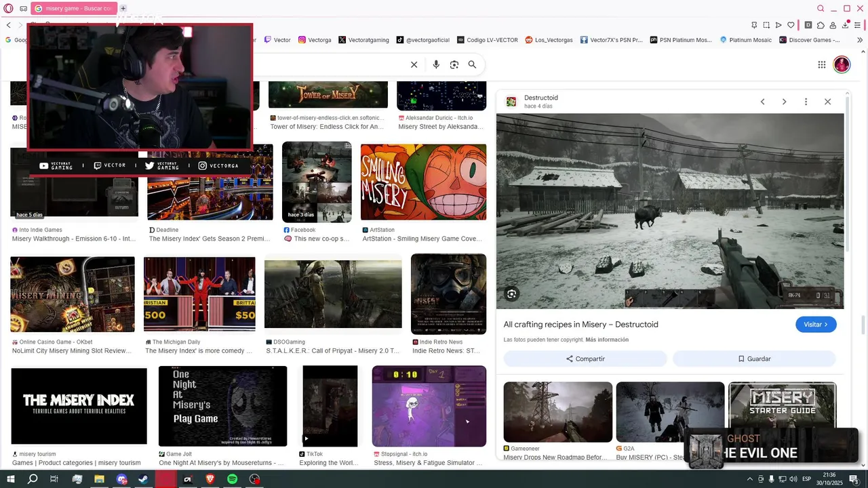The height and width of the screenshot is (488, 868).
Task: Click the Visitar button
Action: point(816,325)
